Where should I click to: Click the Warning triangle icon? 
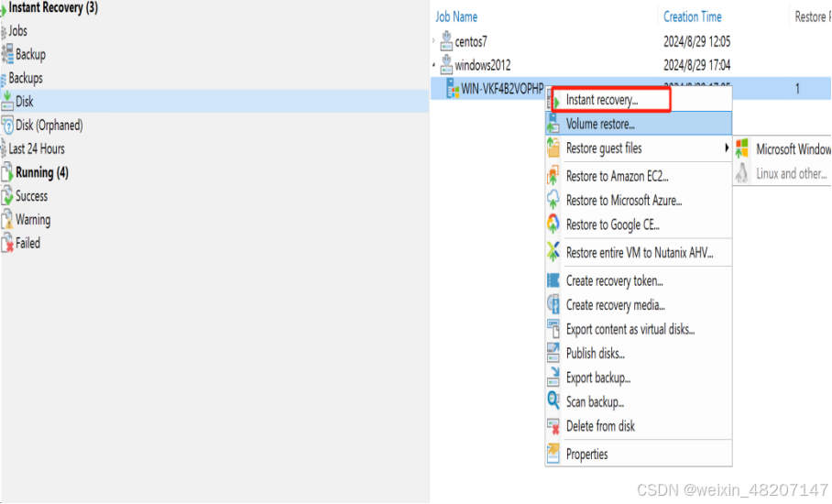pos(7,220)
